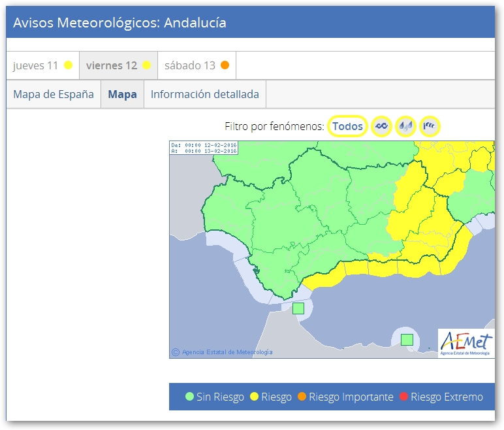Open the sábado 13 warnings tab
Viewport: 504px width, 430px height.
(x=197, y=65)
